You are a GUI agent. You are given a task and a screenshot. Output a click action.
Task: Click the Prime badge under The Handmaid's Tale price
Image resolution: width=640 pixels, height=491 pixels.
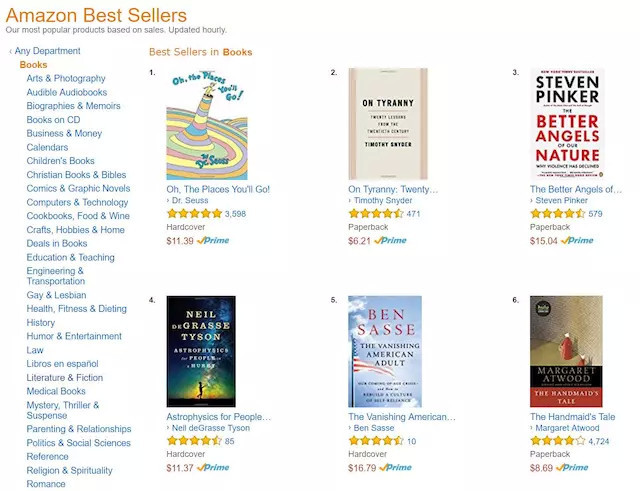click(573, 467)
